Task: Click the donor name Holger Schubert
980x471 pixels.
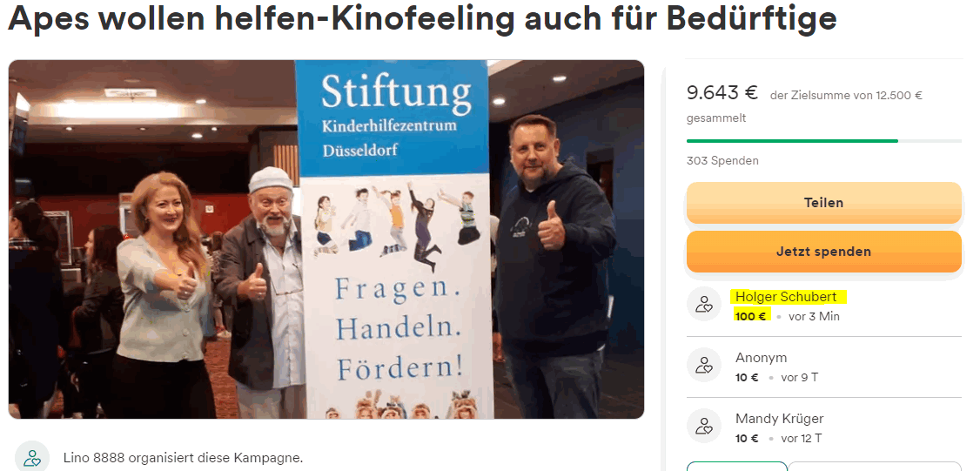Action: coord(786,297)
